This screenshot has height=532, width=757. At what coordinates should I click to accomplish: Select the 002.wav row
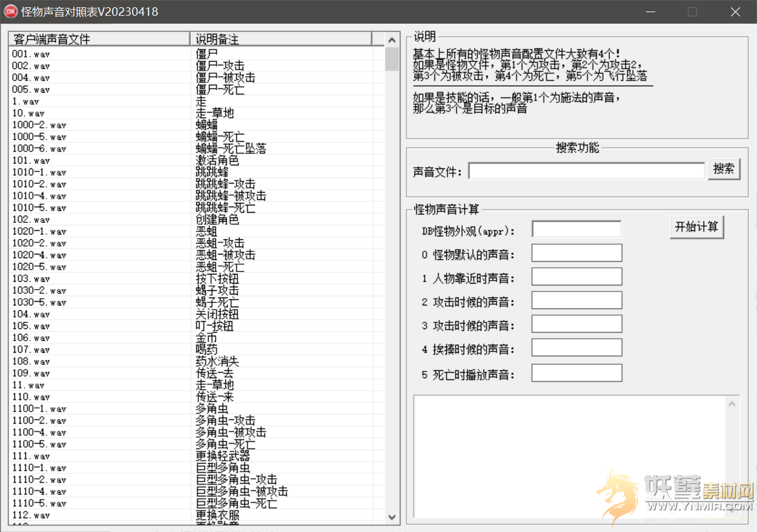[197, 65]
